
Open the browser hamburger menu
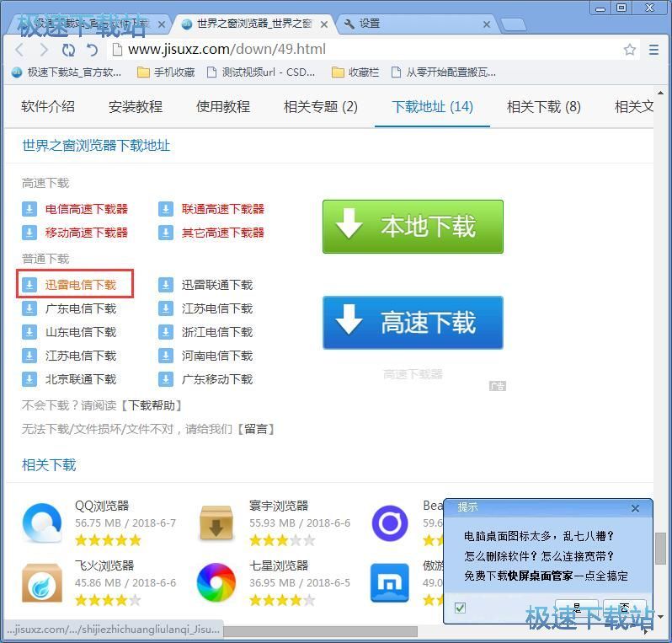(x=653, y=50)
